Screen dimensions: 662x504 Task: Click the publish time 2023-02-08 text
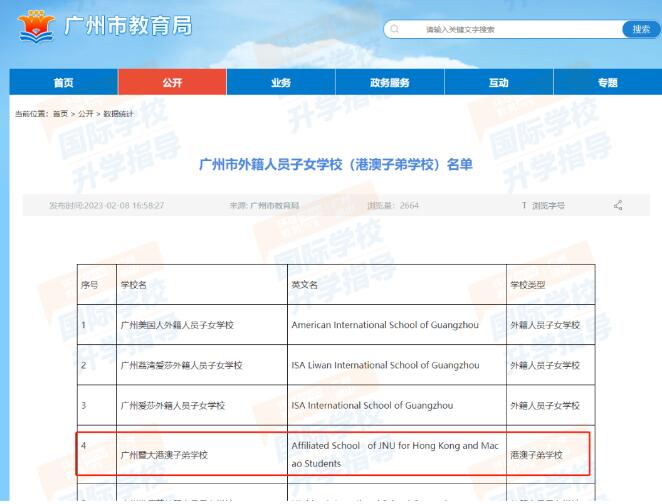coord(106,206)
